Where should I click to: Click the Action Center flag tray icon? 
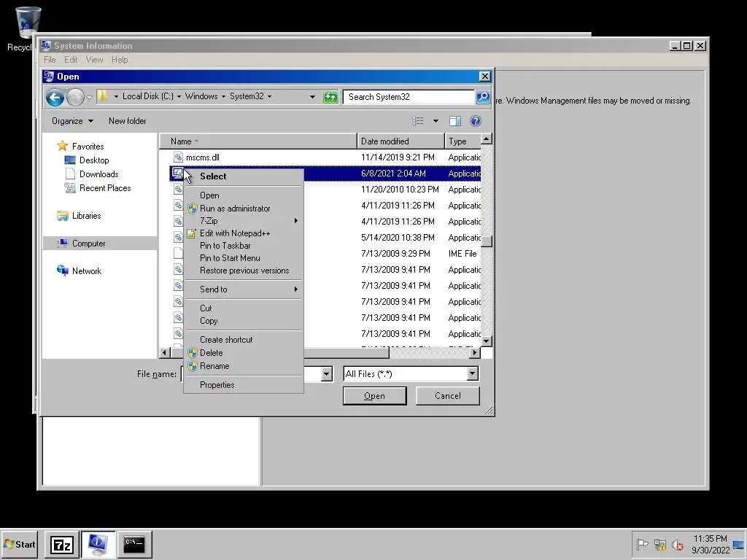pyautogui.click(x=642, y=544)
